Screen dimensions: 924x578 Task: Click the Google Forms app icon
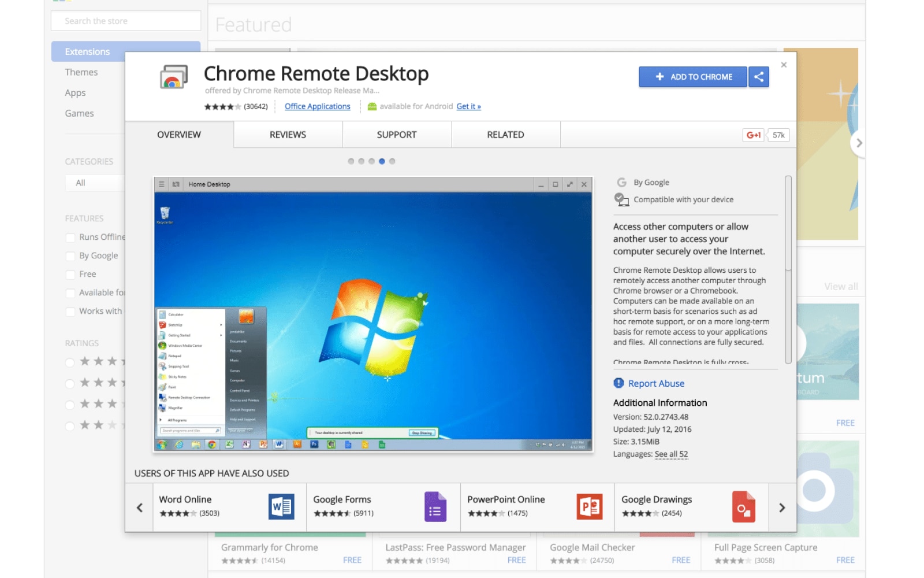(435, 506)
